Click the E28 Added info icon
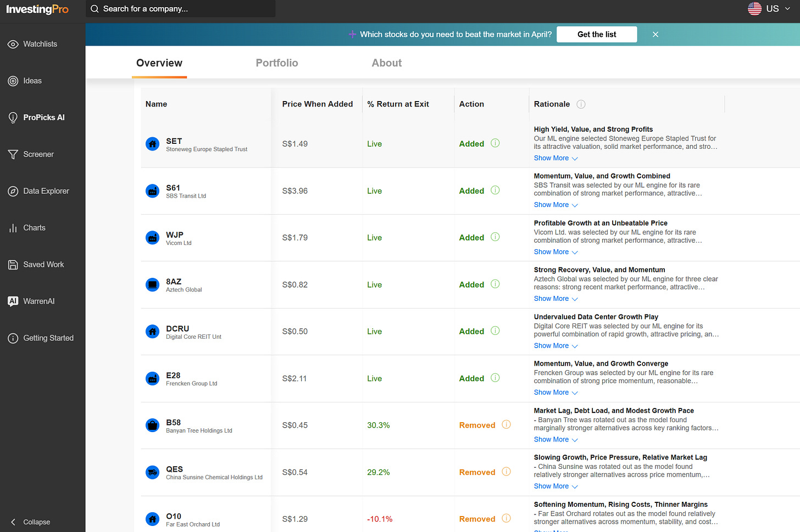Viewport: 800px width, 532px height. [x=495, y=378]
